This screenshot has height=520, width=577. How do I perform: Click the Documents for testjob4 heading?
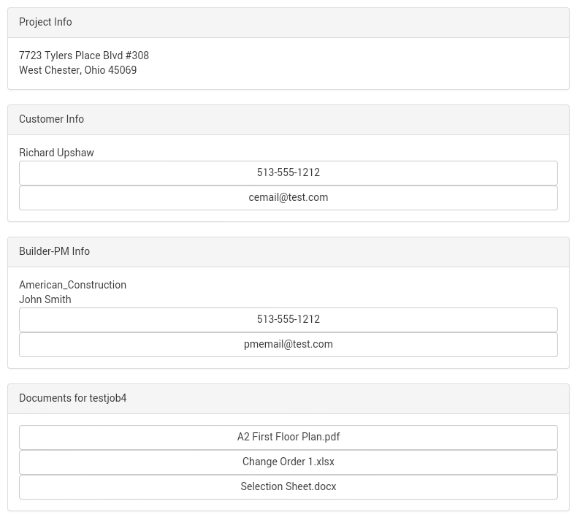[72, 398]
